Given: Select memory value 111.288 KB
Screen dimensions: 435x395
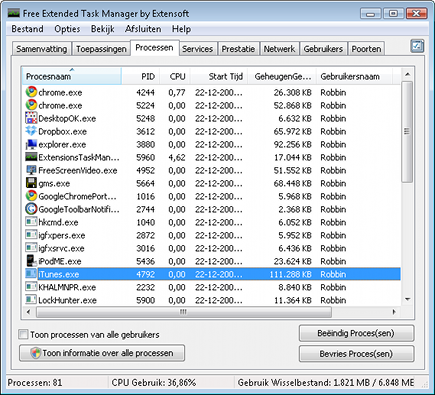Looking at the screenshot, I should click(290, 274).
